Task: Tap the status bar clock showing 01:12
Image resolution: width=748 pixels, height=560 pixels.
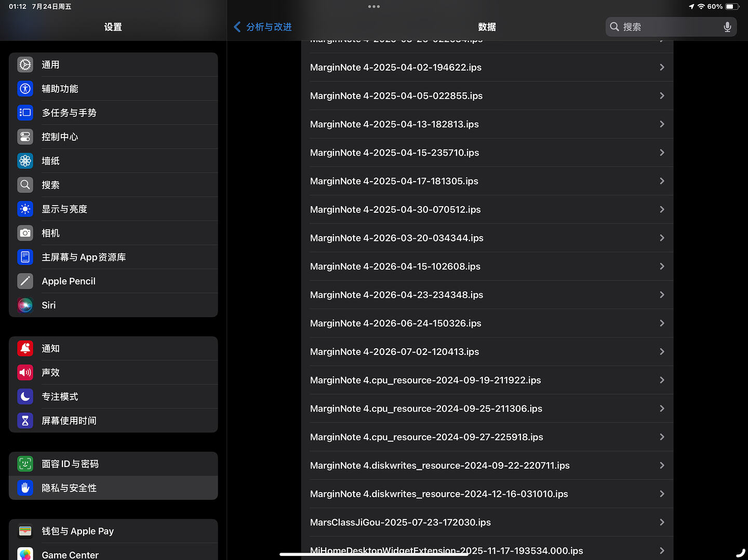Action: click(18, 7)
